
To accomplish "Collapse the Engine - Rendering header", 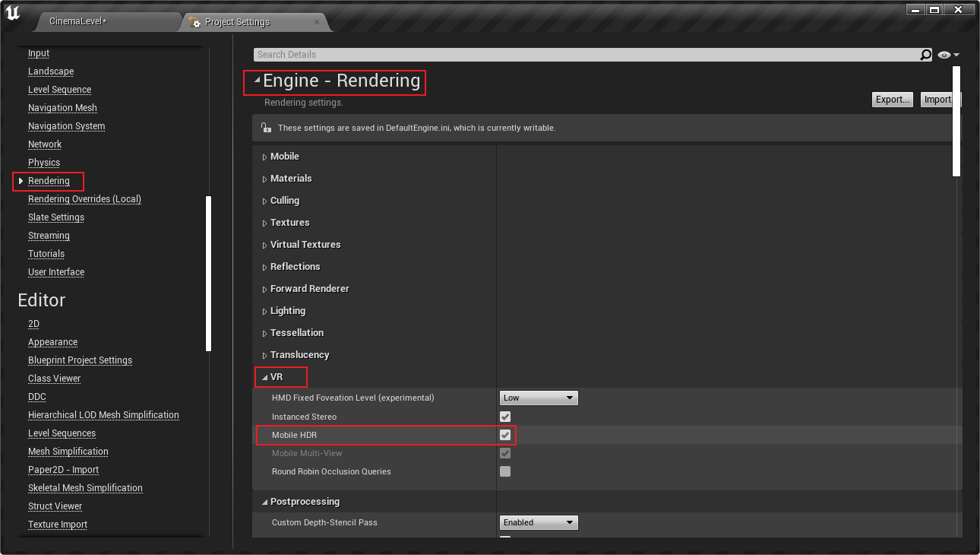I will pos(258,80).
